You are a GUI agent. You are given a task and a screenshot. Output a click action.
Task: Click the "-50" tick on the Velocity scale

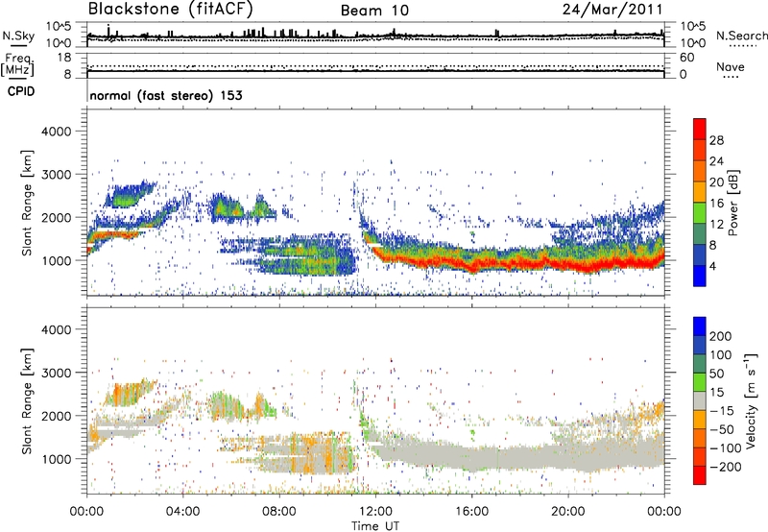721,429
